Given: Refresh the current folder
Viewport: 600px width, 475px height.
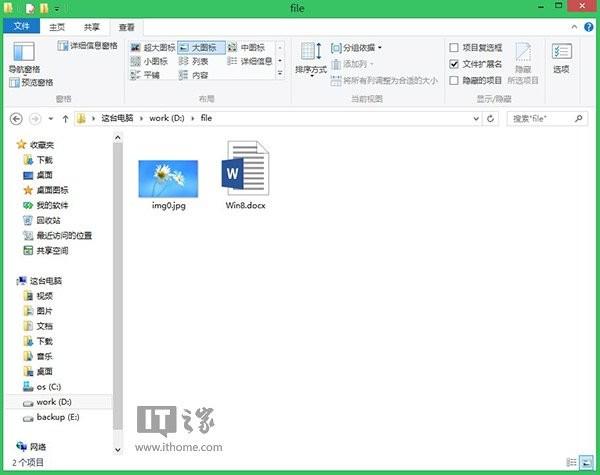Looking at the screenshot, I should click(x=491, y=119).
